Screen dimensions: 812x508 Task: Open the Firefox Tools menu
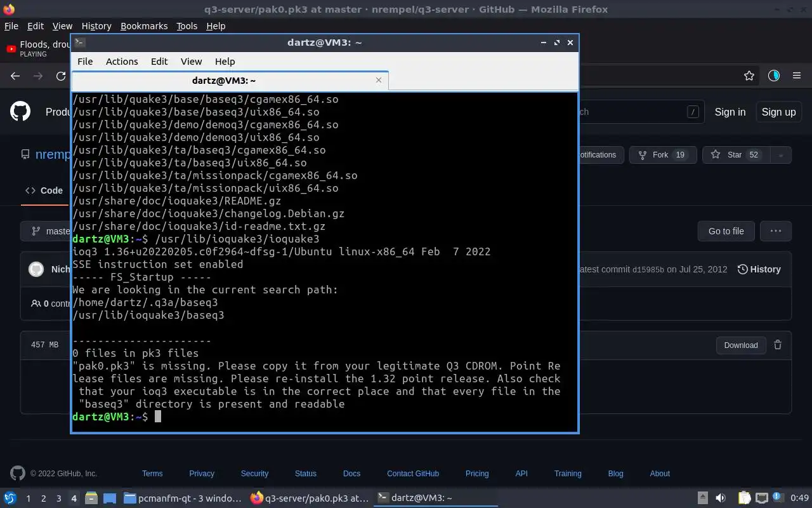point(187,26)
